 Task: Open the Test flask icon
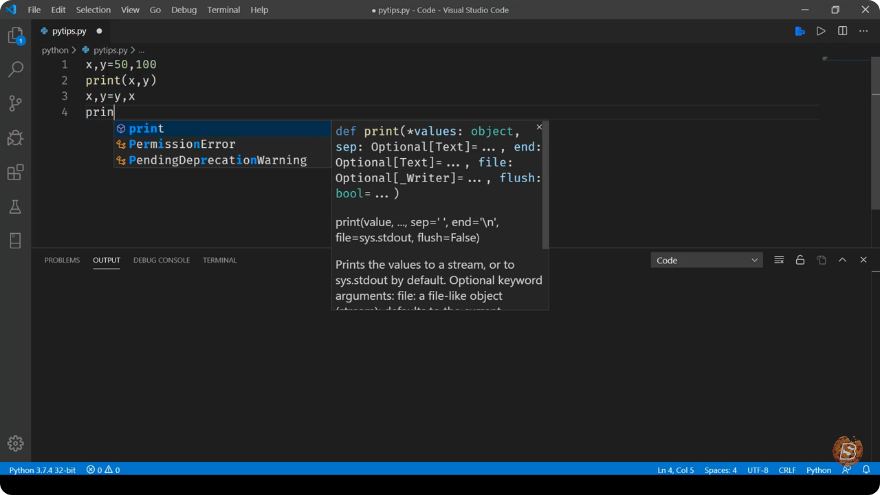coord(15,207)
